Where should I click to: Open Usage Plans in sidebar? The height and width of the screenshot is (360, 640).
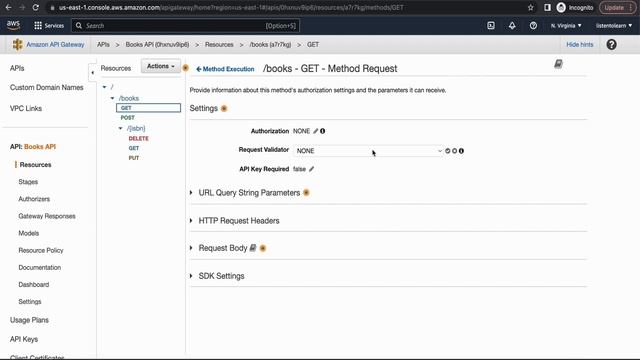click(29, 320)
